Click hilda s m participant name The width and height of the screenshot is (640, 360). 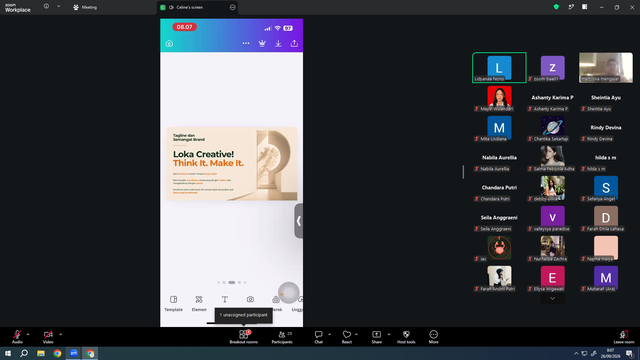click(606, 158)
